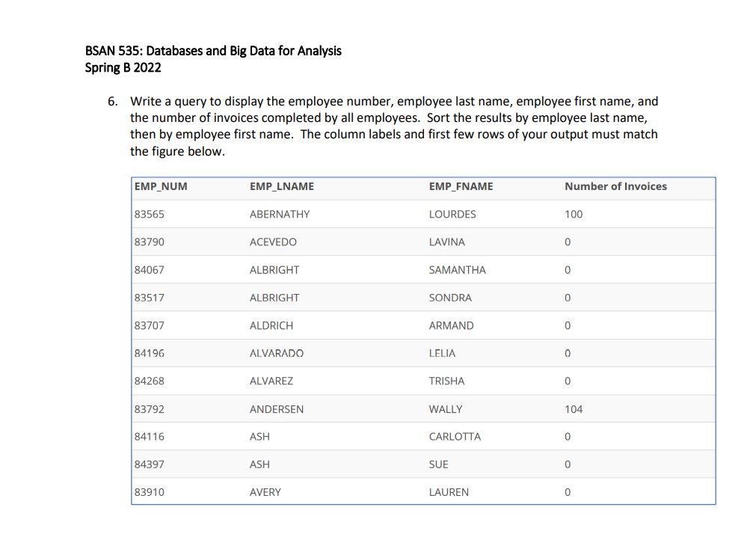Select the ACEVEDO row's LAVINA cell
This screenshot has width=756, height=537.
[446, 242]
